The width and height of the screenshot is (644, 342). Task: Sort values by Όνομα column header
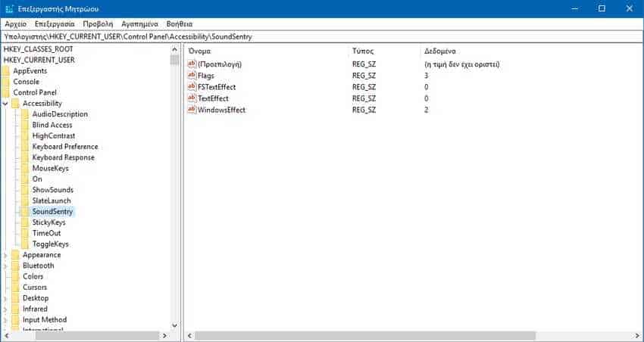click(x=265, y=50)
